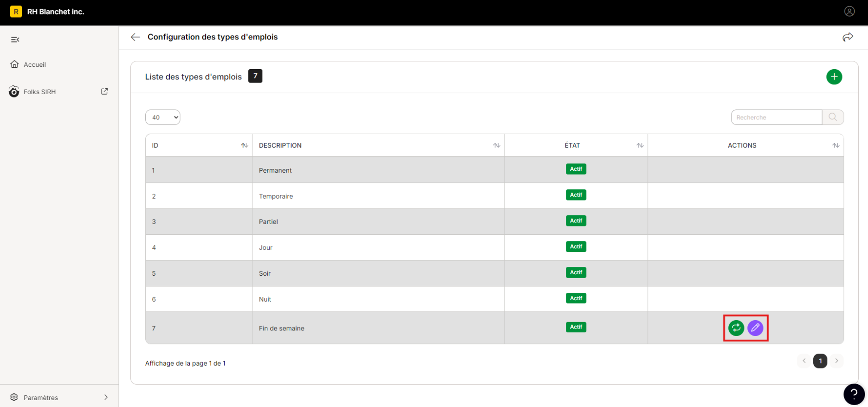The image size is (868, 407).
Task: Select the Partiel description cell
Action: pyautogui.click(x=378, y=222)
